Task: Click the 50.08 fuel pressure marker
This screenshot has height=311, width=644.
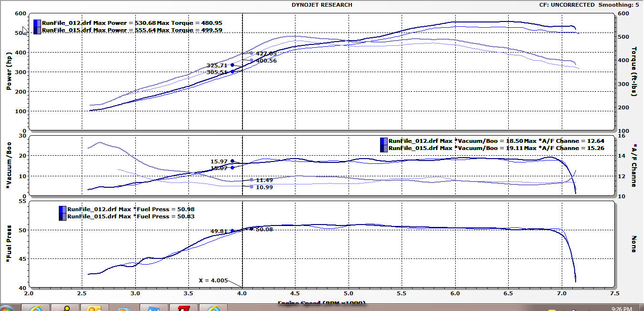Action: coord(251,229)
